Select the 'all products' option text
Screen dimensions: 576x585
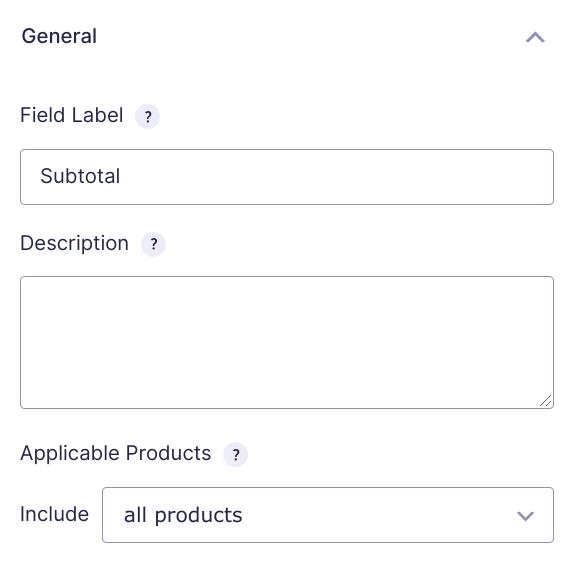click(x=183, y=516)
